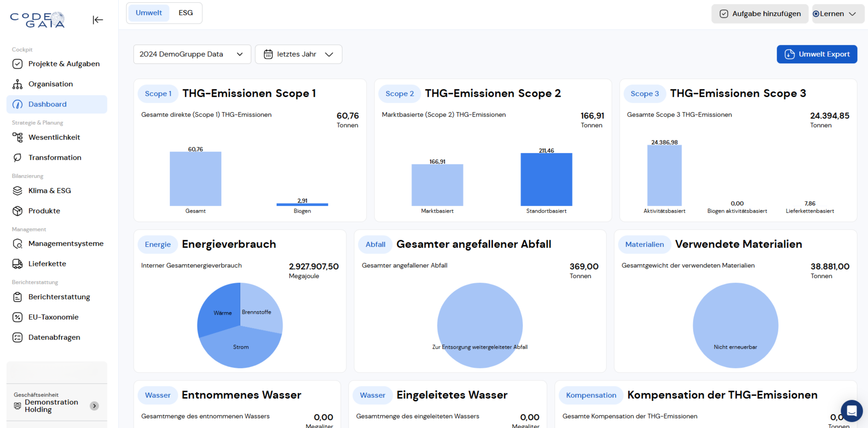Click the Lieferkette truck icon
868x428 pixels.
(17, 264)
